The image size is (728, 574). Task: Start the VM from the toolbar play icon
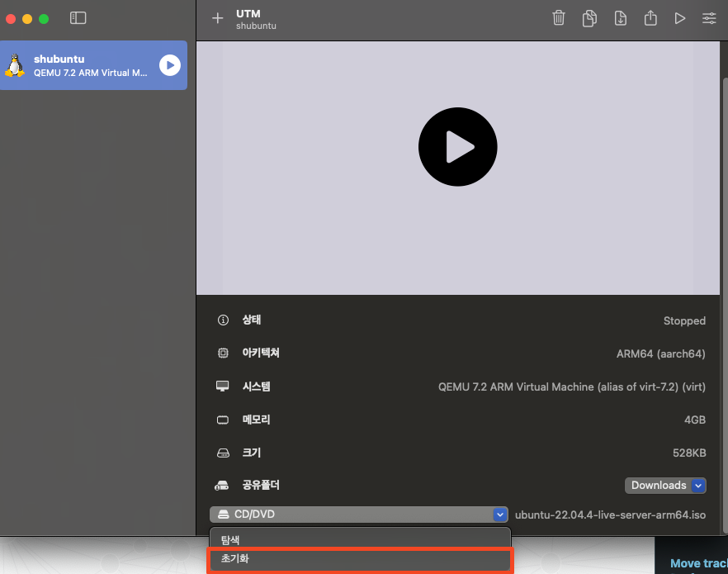[x=680, y=18]
